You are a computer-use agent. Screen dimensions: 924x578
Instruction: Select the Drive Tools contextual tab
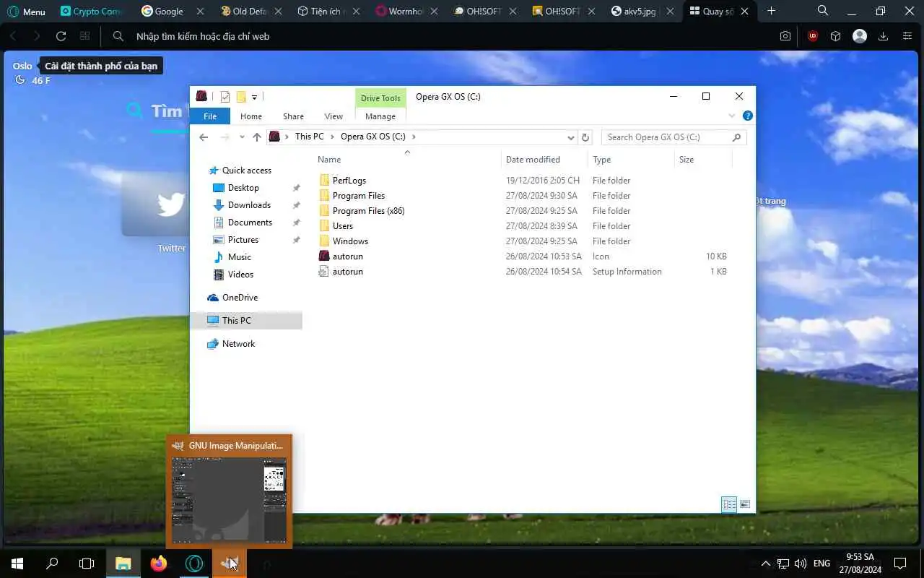[x=380, y=98]
